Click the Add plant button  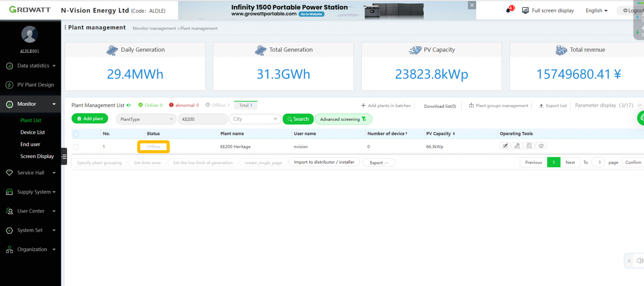(x=90, y=118)
